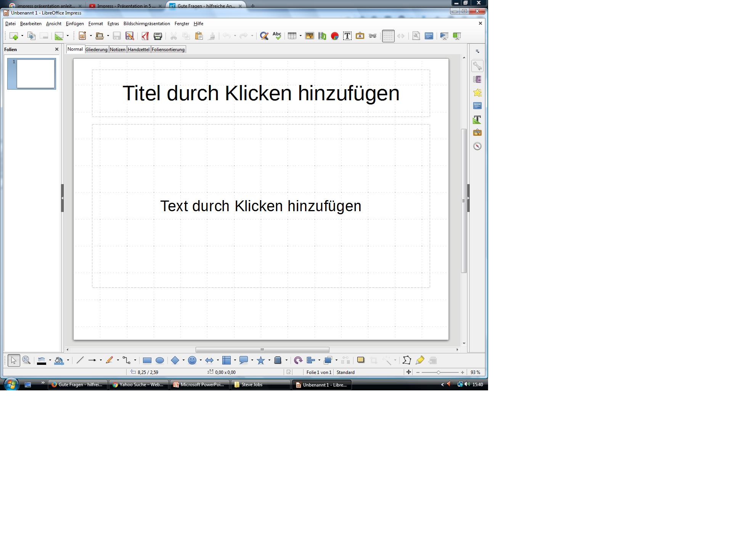The image size is (747, 560).
Task: Click the Rotate tool icon
Action: pyautogui.click(x=298, y=360)
